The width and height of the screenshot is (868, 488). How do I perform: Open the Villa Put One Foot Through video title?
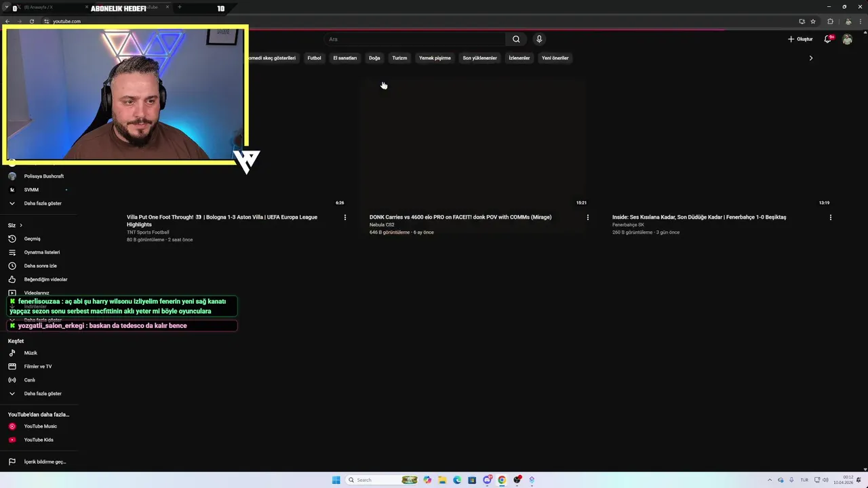222,221
